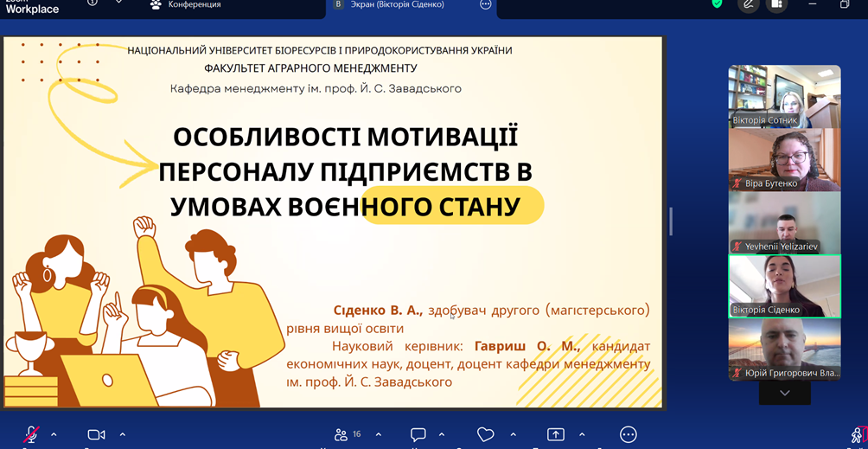Image resolution: width=868 pixels, height=449 pixels.
Task: Toggle the video camera icon
Action: (x=96, y=434)
